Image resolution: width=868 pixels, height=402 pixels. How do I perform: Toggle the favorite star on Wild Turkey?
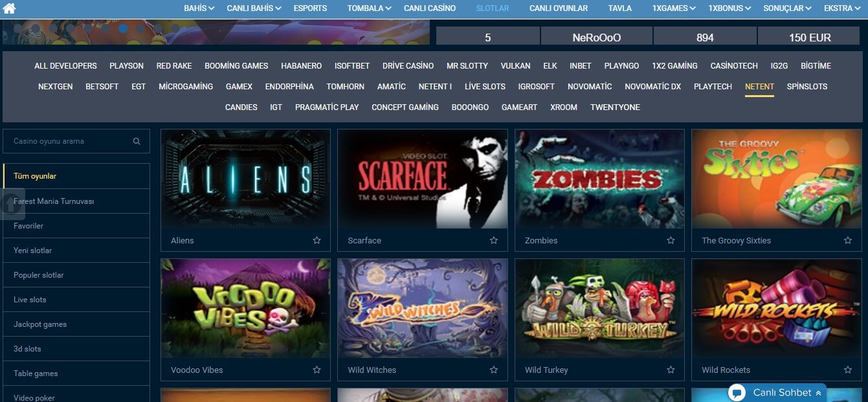point(671,369)
